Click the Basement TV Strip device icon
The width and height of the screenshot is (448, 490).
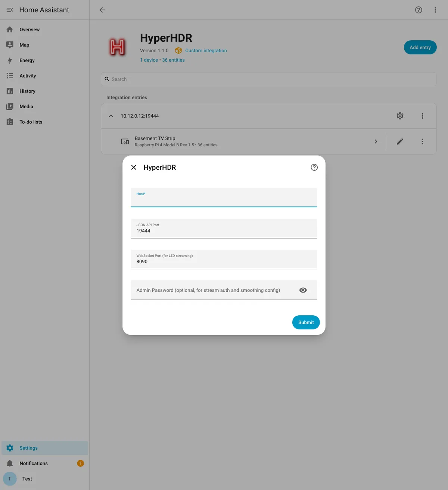[x=125, y=141]
